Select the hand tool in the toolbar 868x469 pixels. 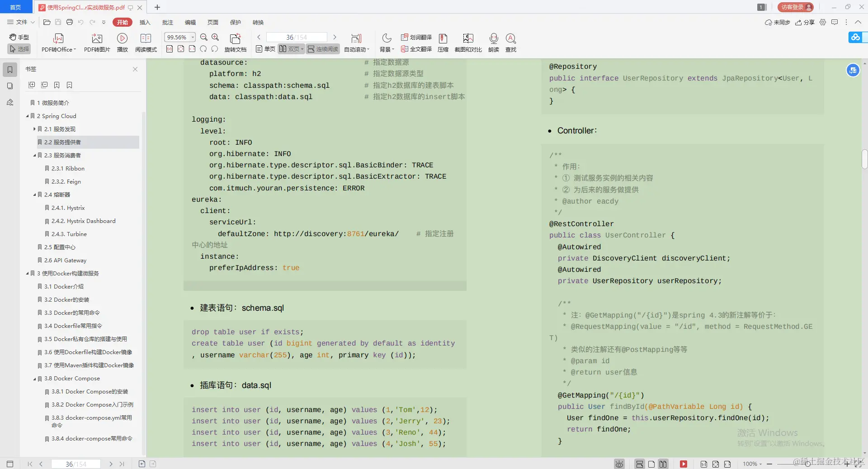pyautogui.click(x=19, y=37)
